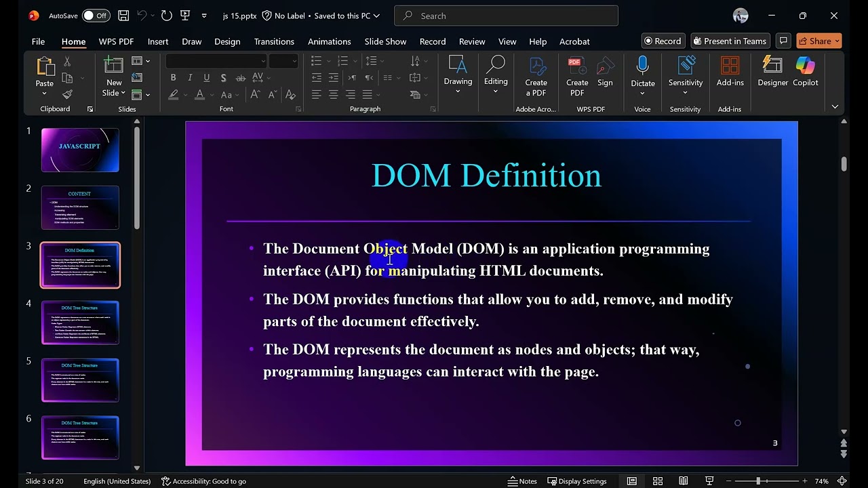This screenshot has height=488, width=868.
Task: Center align the paragraph text
Action: 334,95
